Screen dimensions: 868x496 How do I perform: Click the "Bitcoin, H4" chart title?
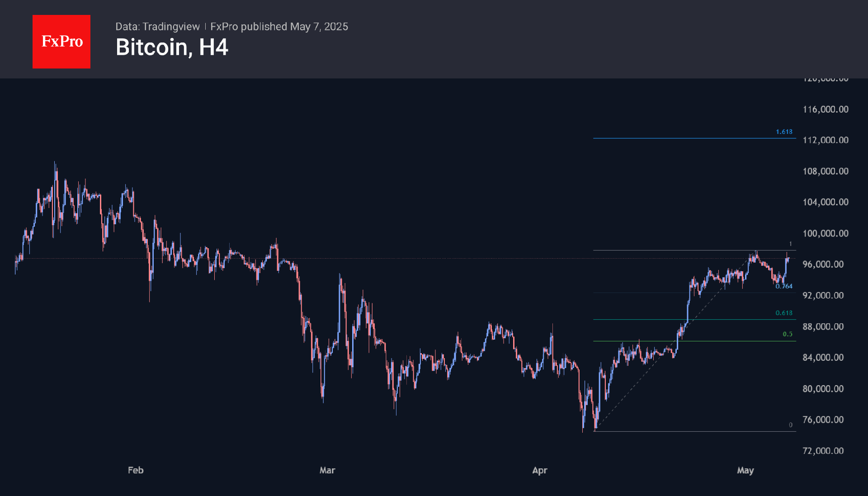click(172, 47)
